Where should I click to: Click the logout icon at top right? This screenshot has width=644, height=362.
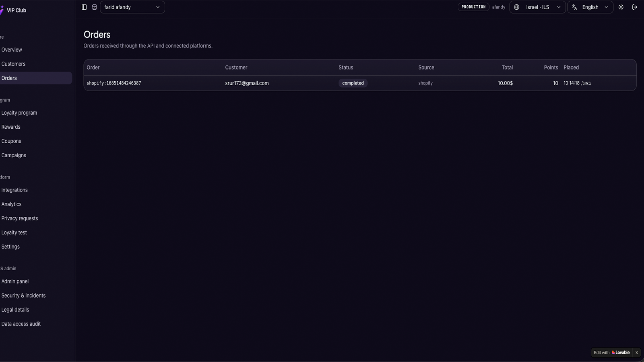pyautogui.click(x=635, y=7)
